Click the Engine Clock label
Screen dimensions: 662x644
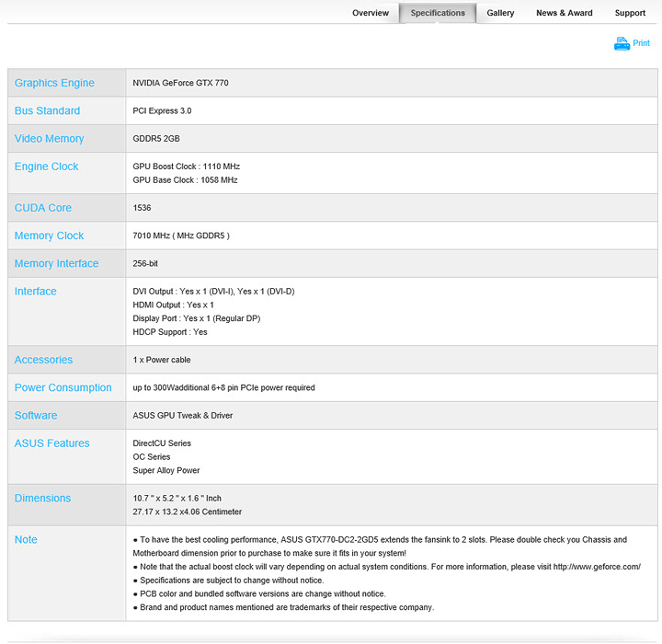pyautogui.click(x=47, y=167)
